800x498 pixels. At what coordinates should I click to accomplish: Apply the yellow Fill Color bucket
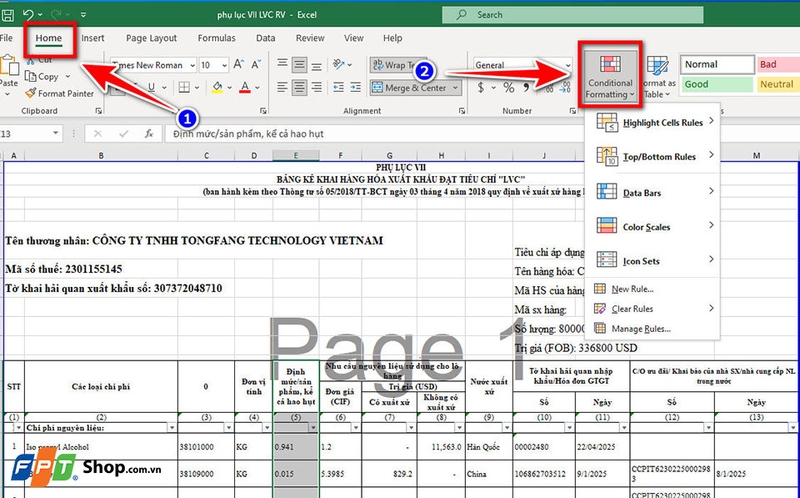coord(218,87)
